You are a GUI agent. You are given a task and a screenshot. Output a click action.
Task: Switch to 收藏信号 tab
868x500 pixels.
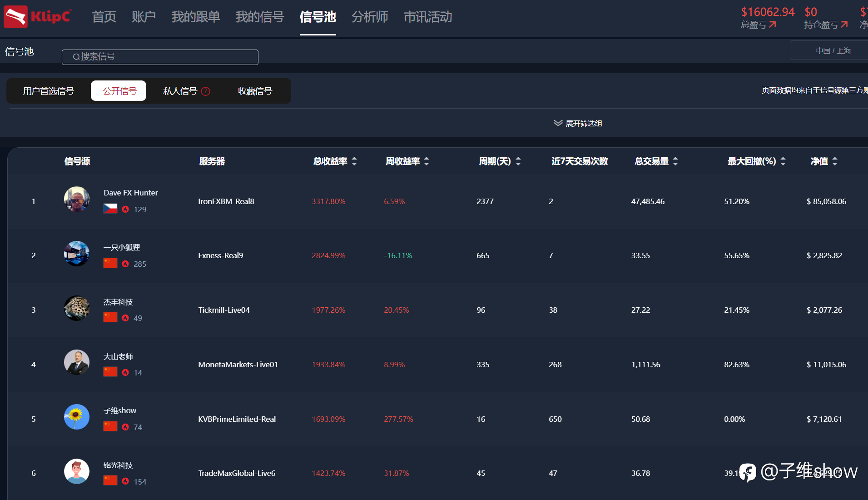tap(255, 91)
